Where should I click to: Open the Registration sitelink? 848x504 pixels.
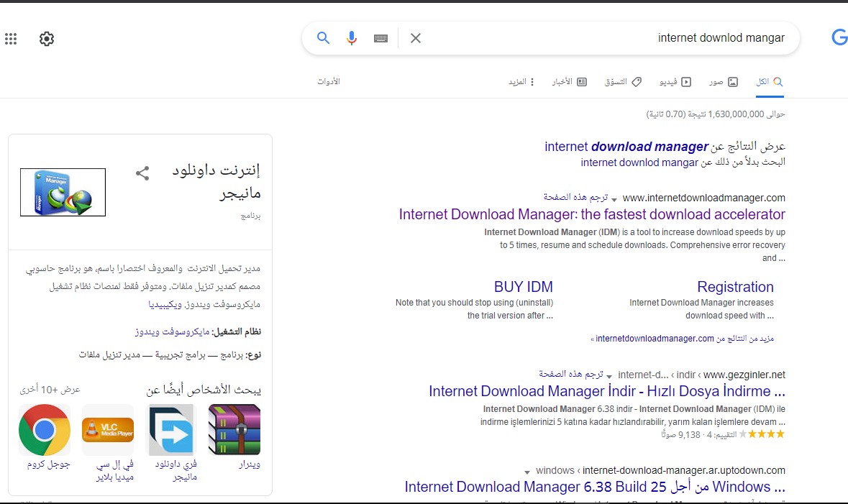pyautogui.click(x=735, y=287)
